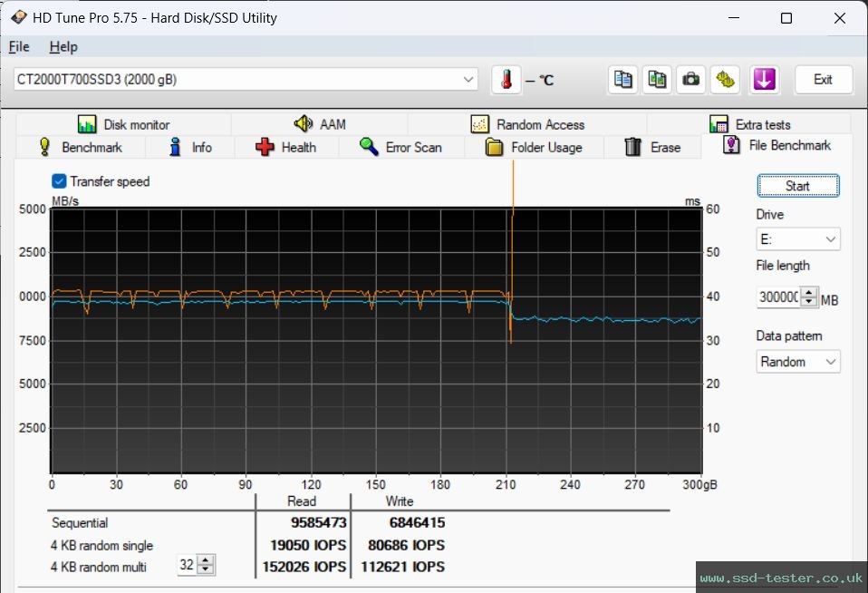Click the File Benchmark tab icon
This screenshot has width=868, height=593.
[x=731, y=145]
